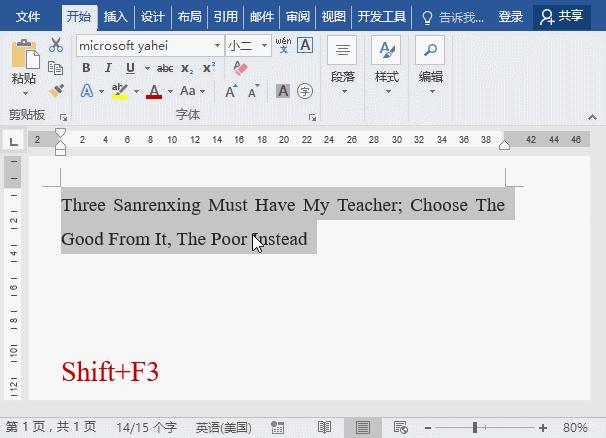Toggle strikethrough abc formatting
This screenshot has width=606, height=438.
(x=165, y=68)
